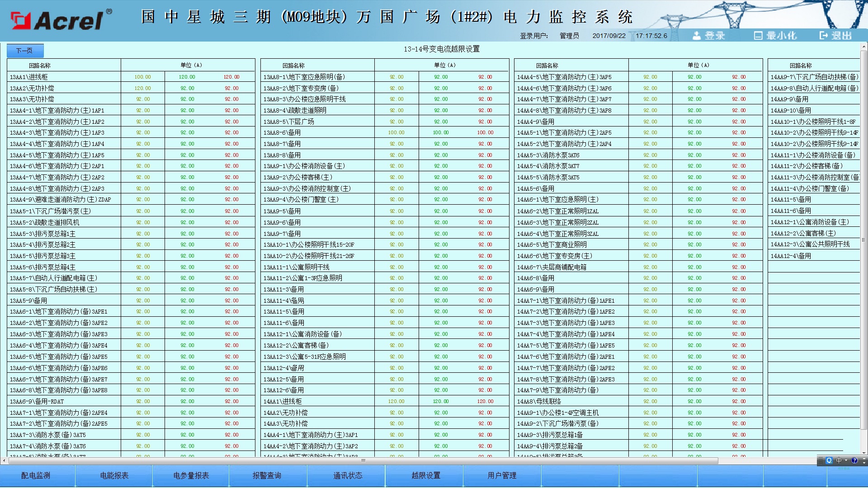Click the page title 13-14号变电流越限设置

point(442,49)
